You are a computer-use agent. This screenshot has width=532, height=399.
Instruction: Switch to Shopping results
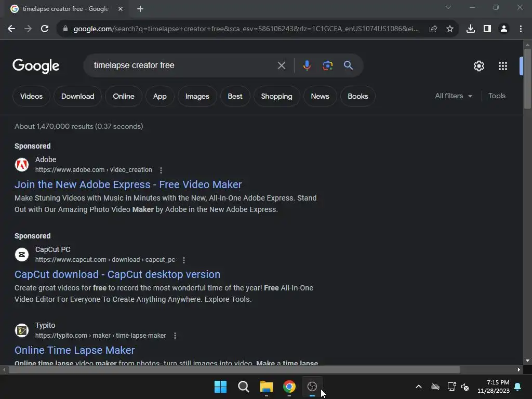[x=276, y=96]
